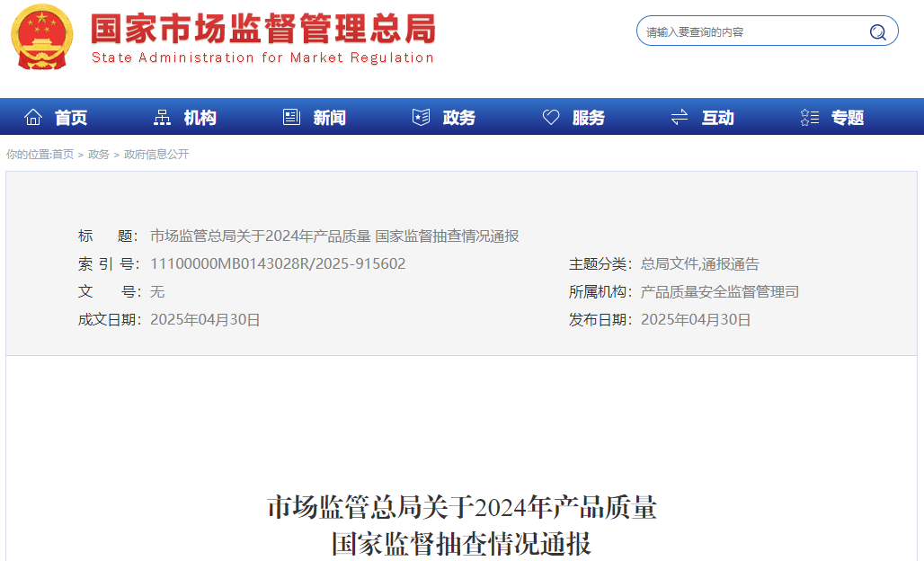Click the 主题分类 label
The image size is (924, 561).
(x=600, y=264)
